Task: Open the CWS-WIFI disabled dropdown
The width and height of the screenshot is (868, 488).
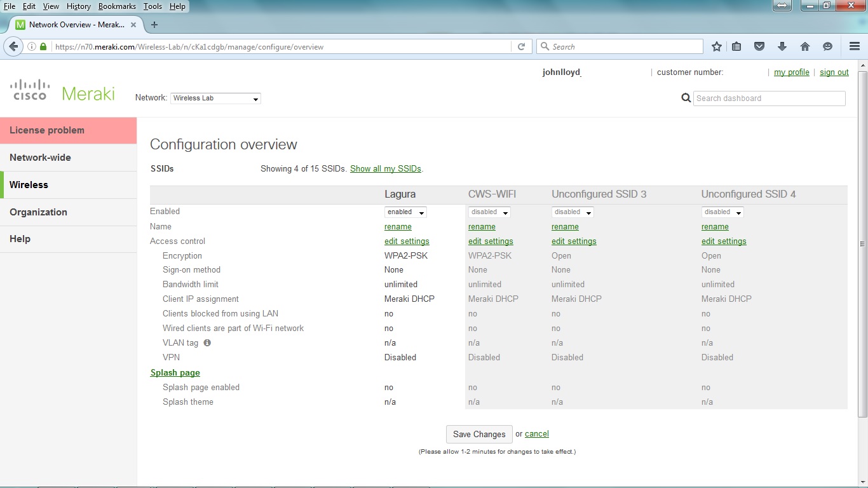Action: 489,212
